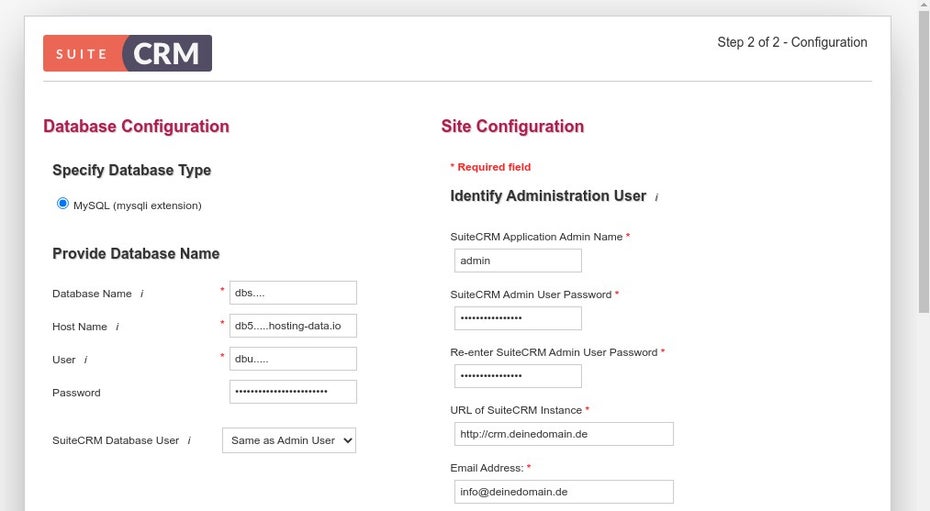Click the 'Specify Database Type' heading
The width and height of the screenshot is (930, 511).
point(132,170)
